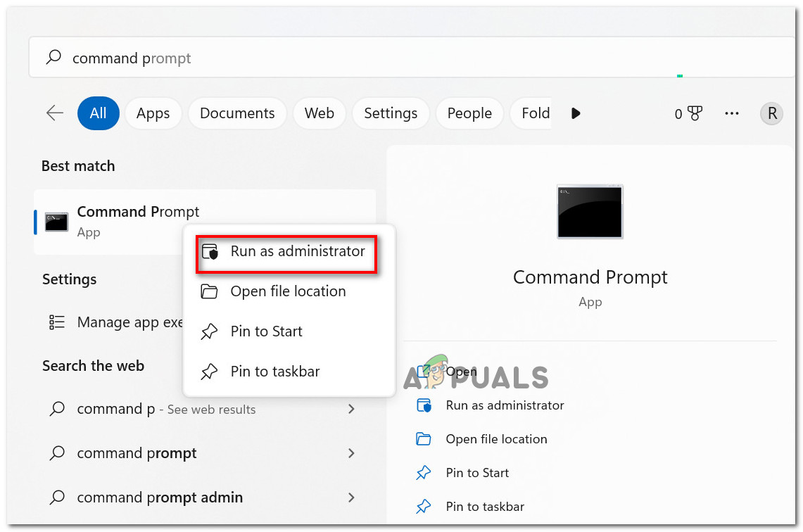803x532 pixels.
Task: Click the three-dot more options icon
Action: pos(732,113)
